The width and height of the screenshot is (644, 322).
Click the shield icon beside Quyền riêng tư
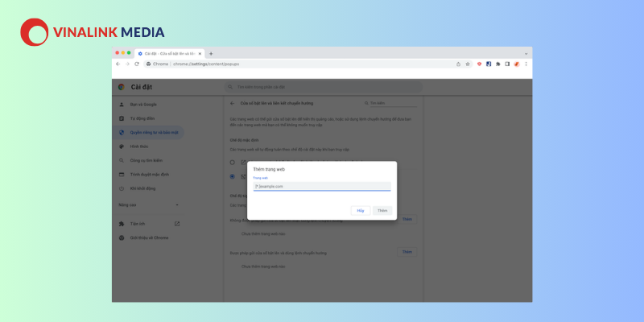click(122, 132)
